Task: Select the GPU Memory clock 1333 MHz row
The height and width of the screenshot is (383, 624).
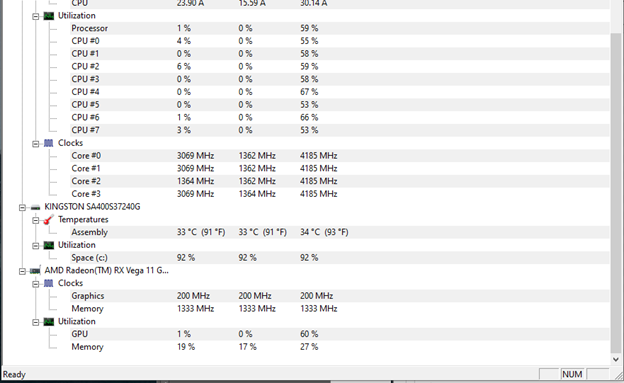Action: [x=340, y=309]
